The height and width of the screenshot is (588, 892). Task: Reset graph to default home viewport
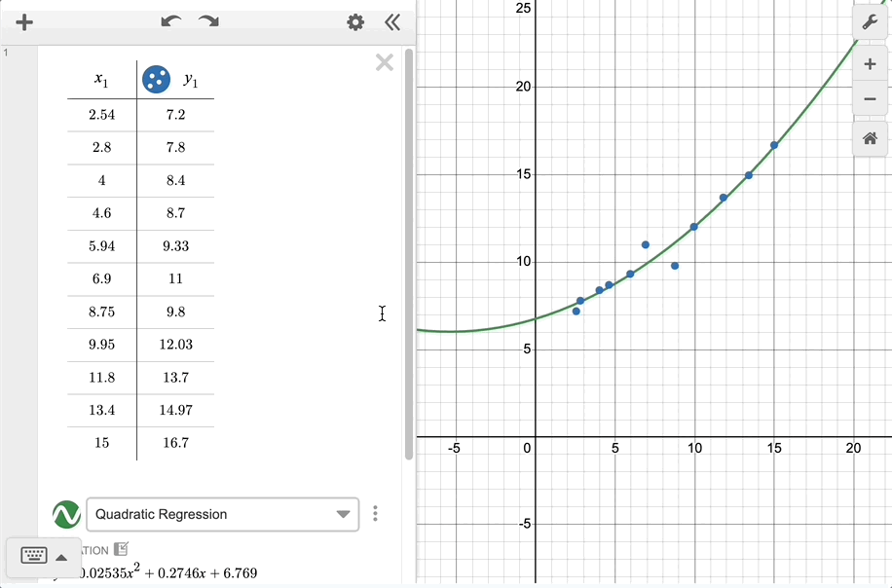[870, 139]
